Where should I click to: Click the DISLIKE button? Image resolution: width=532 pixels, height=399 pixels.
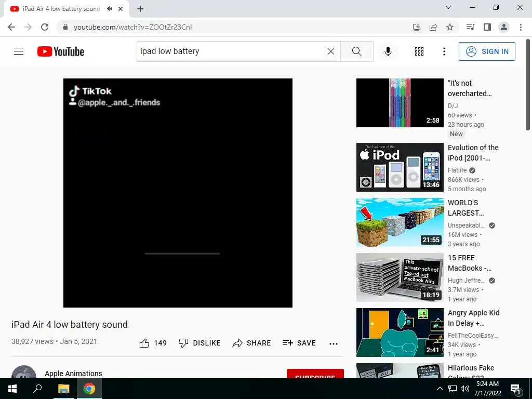199,343
